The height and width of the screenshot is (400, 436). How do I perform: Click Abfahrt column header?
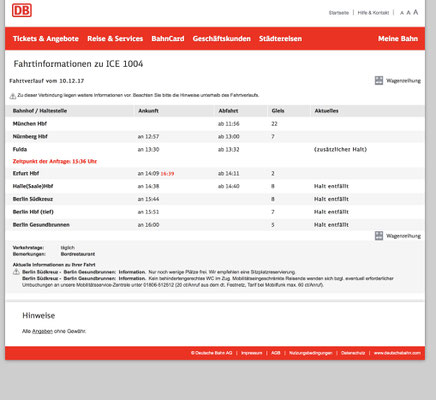[x=228, y=111]
